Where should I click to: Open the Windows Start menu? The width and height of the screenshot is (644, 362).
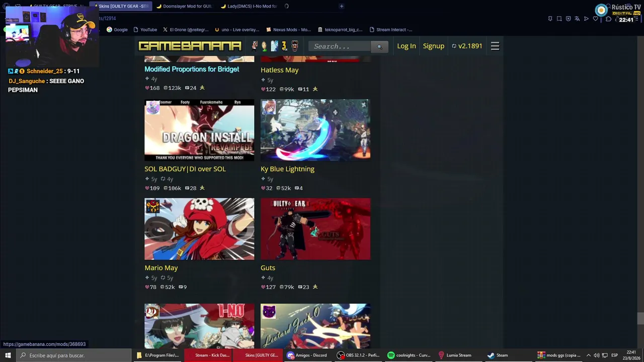coord(8,355)
